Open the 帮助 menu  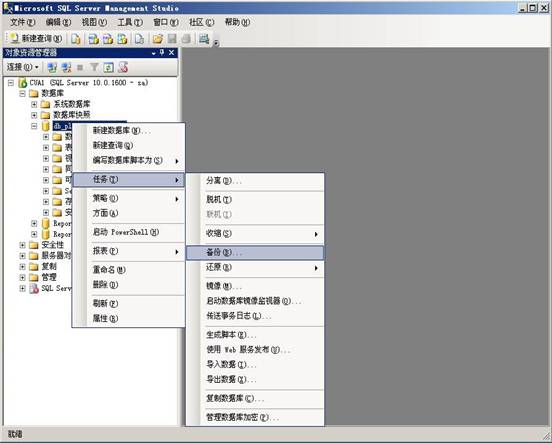pos(237,22)
